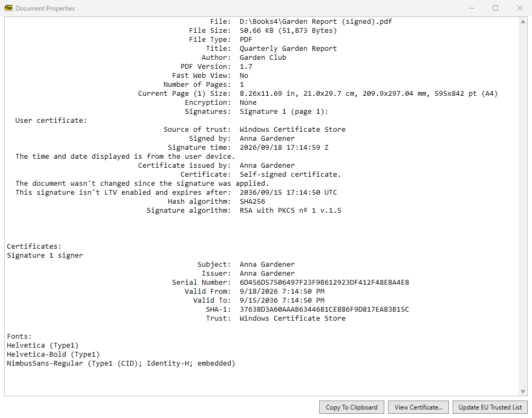Click the 'Self-signed certificate.' value
Screen dimensions: 532x418
pos(290,174)
